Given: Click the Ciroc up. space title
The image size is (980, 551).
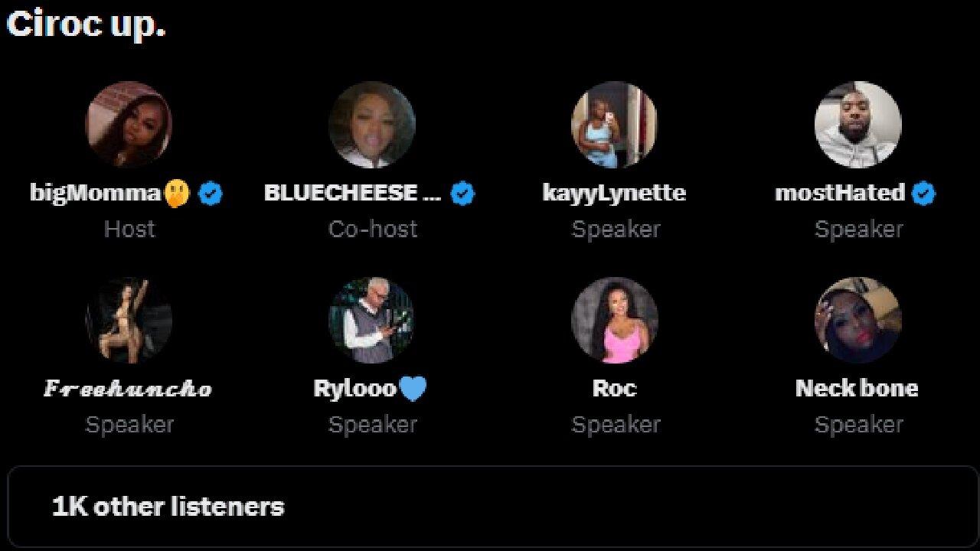Looking at the screenshot, I should click(86, 23).
